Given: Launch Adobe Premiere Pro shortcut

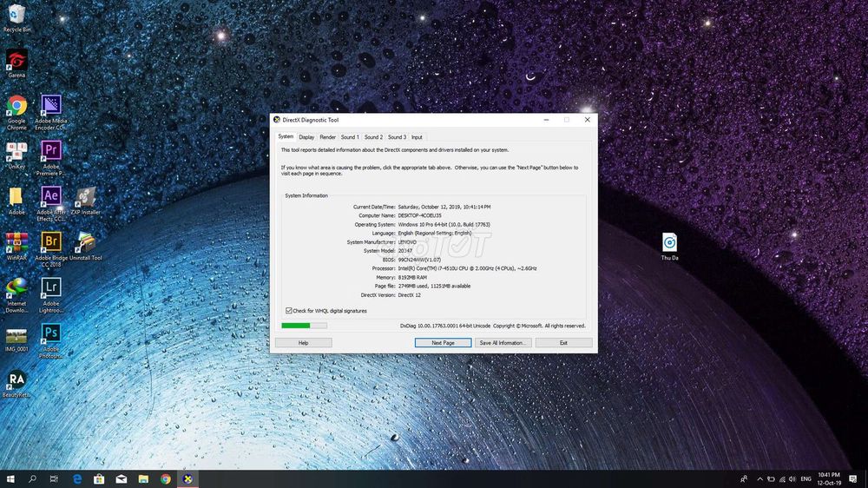Looking at the screenshot, I should [x=51, y=158].
